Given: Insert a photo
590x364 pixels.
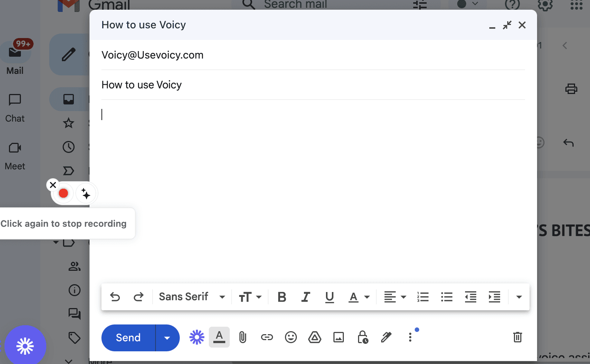Looking at the screenshot, I should point(339,338).
